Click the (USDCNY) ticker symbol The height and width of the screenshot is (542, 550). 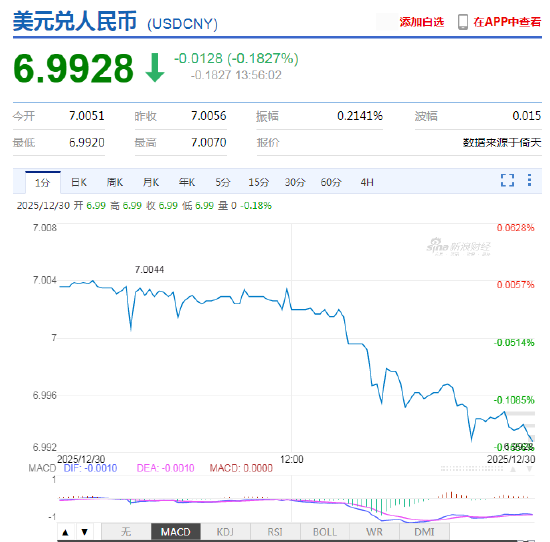point(182,24)
